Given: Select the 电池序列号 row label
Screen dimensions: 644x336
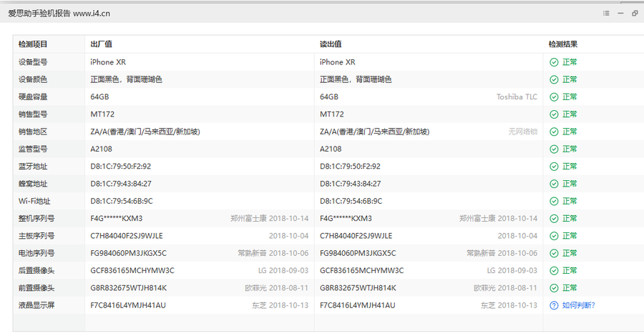Looking at the screenshot, I should point(36,253).
